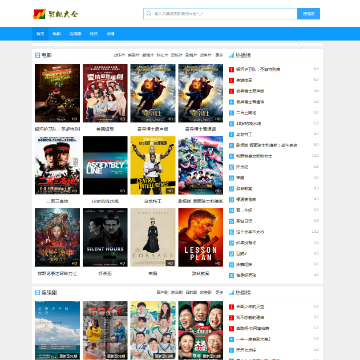Open the 电影 tab in the blue navbar

(x=57, y=34)
